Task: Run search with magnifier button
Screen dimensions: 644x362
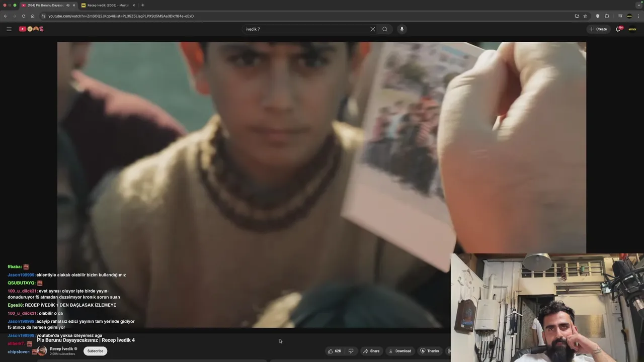Action: (x=385, y=29)
